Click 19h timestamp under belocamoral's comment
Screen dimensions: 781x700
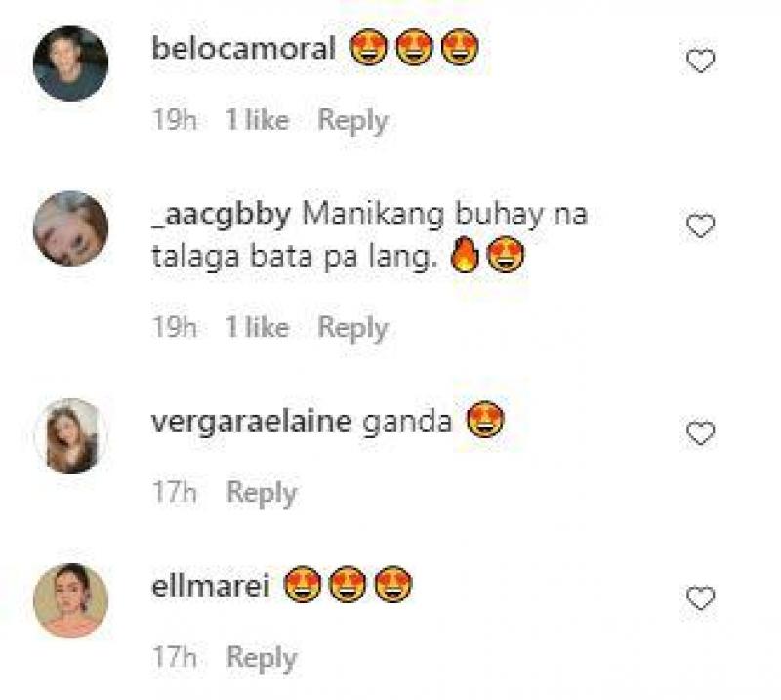click(175, 120)
